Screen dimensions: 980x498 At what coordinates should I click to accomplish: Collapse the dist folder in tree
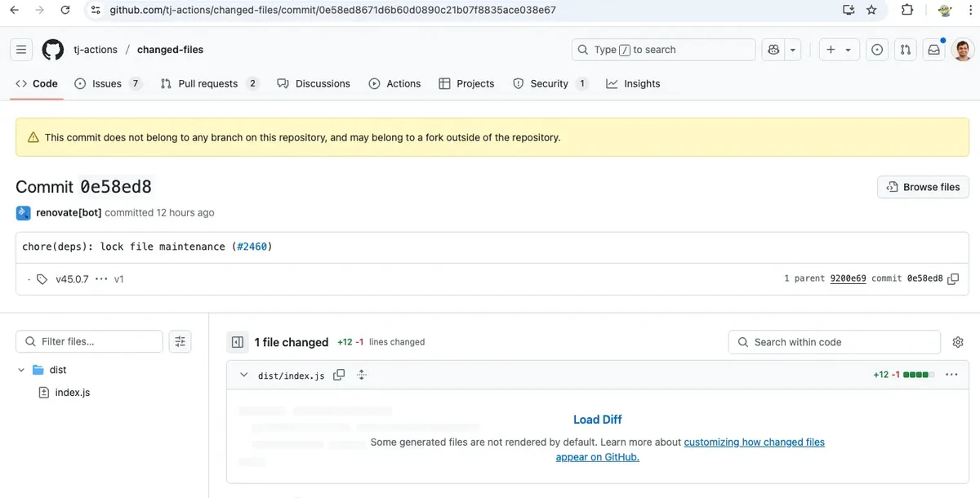pyautogui.click(x=21, y=370)
